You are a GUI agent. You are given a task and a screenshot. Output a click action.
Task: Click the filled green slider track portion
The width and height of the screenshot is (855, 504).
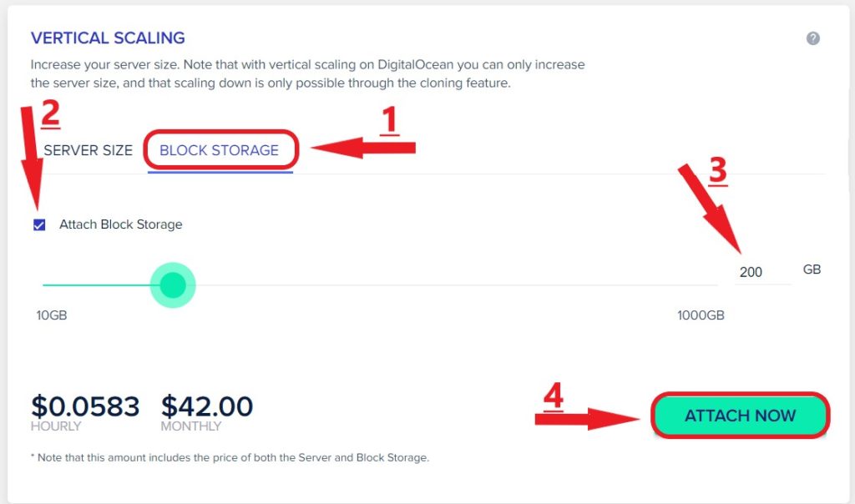coord(97,285)
